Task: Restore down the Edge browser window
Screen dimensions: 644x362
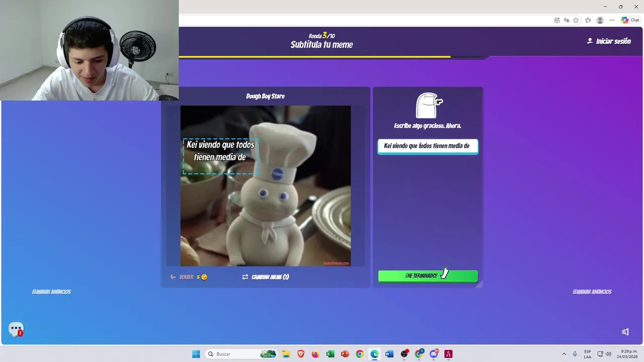Action: (621, 7)
